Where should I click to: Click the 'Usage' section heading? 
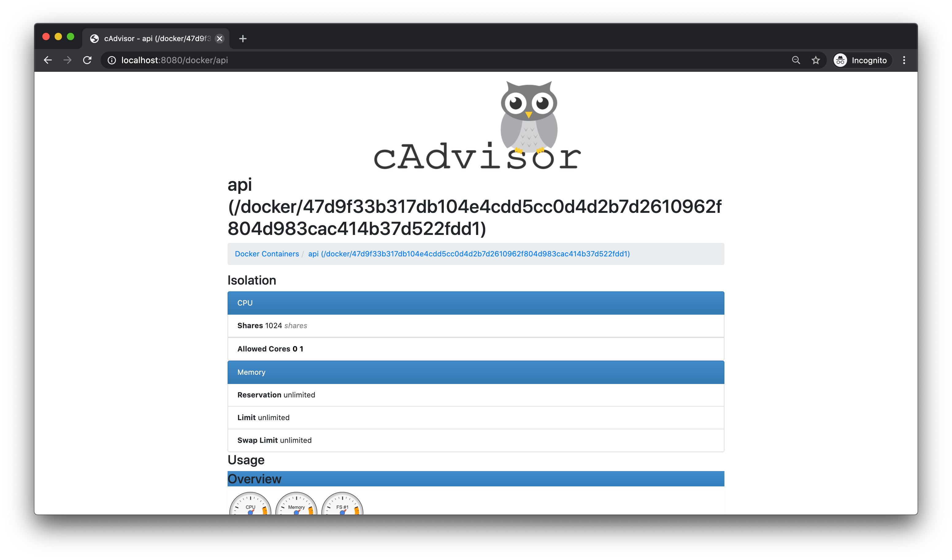pos(246,460)
